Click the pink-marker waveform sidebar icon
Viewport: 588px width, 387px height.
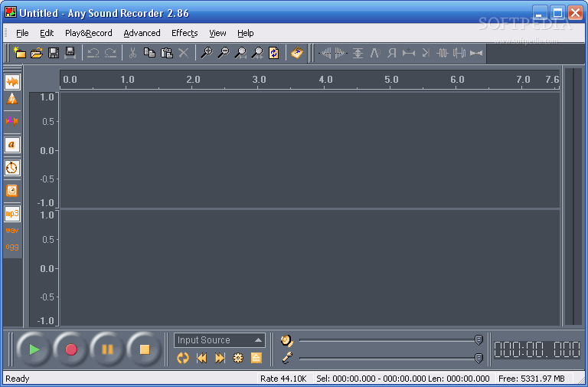tap(12, 121)
